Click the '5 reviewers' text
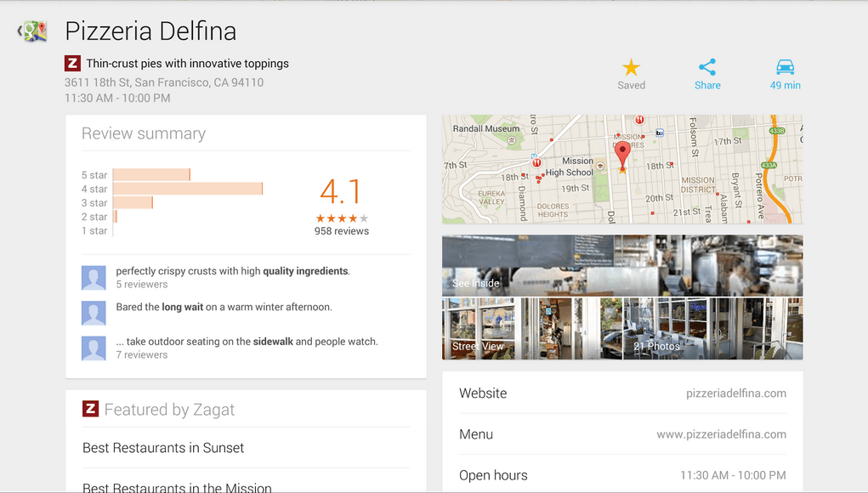The image size is (868, 493). point(142,285)
